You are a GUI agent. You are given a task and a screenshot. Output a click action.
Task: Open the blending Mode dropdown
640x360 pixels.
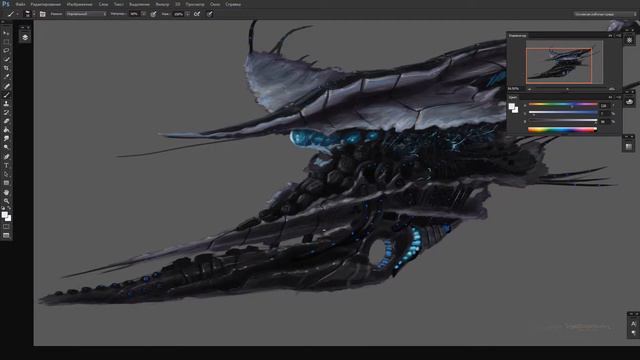(x=86, y=14)
